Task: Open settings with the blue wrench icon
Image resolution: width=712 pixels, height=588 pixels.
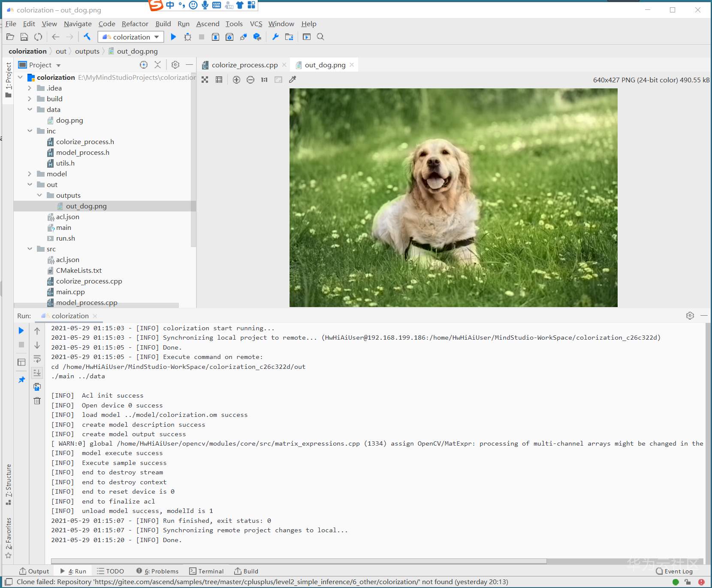Action: coord(275,37)
